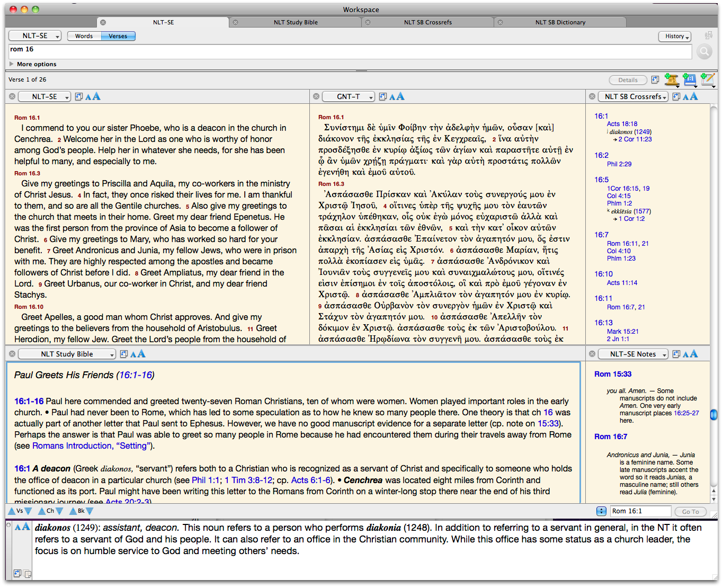Click the search magnifier button

704,51
